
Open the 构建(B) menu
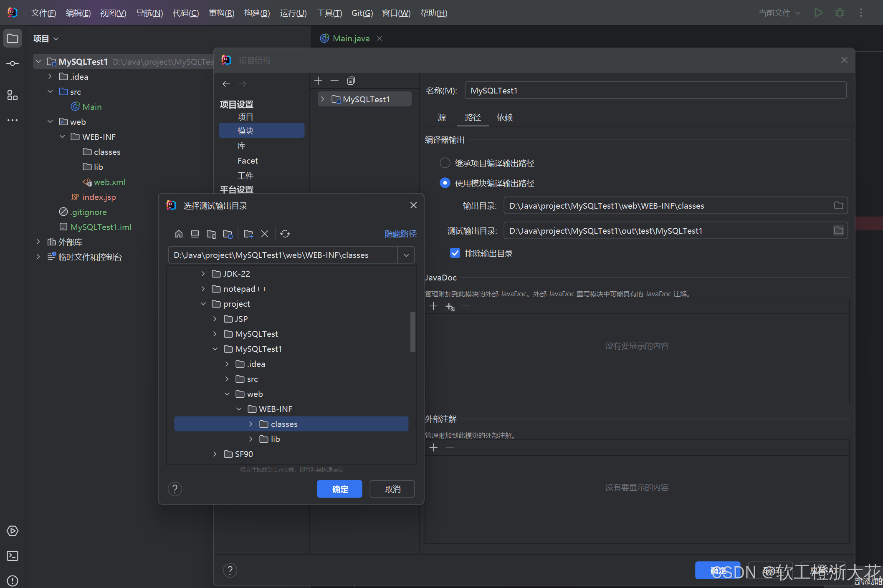click(x=257, y=13)
